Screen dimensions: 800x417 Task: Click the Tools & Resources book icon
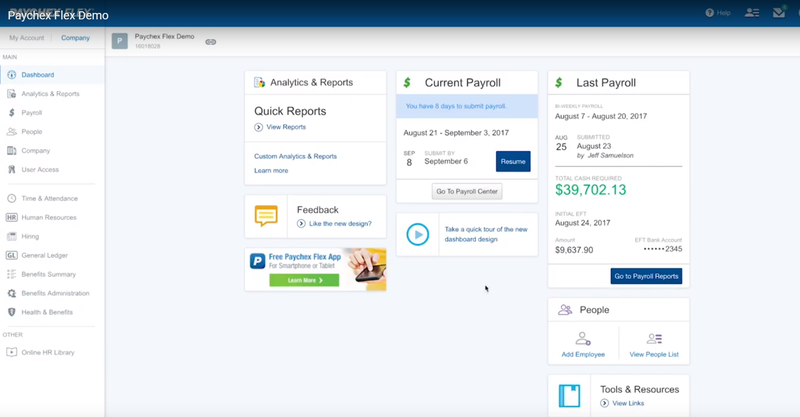pyautogui.click(x=569, y=396)
